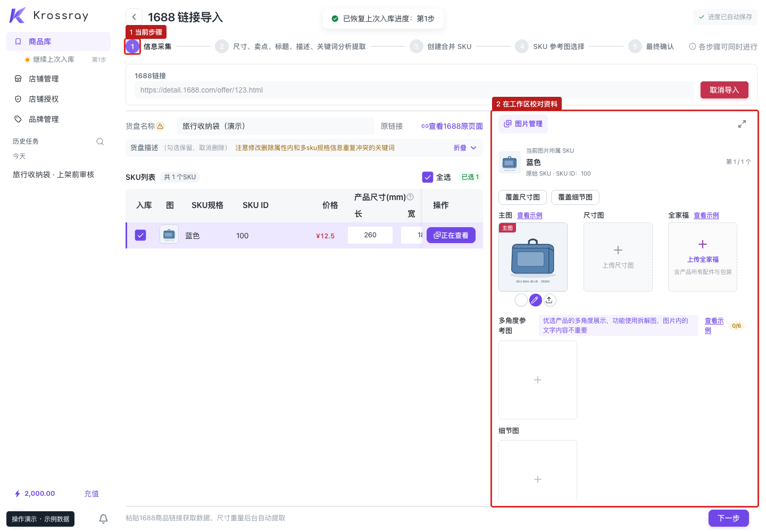766x532 pixels.
Task: Click the search icon next to 历史任务
Action: pos(100,142)
